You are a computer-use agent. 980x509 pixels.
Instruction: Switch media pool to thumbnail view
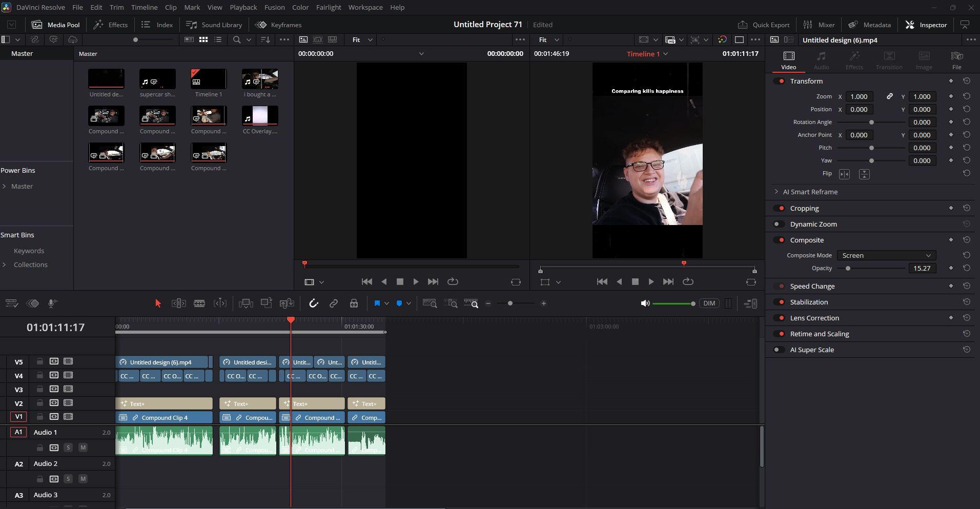point(203,39)
